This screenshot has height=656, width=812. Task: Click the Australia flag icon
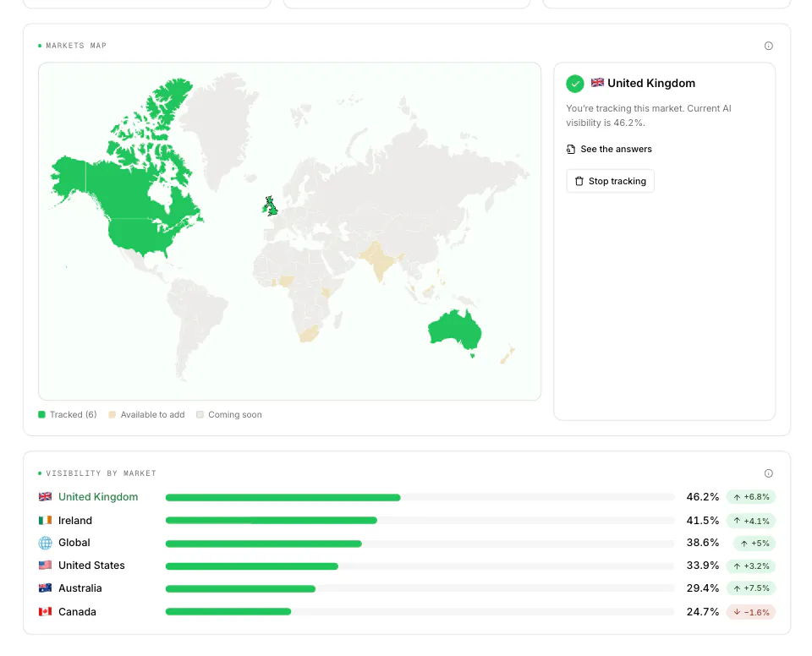pyautogui.click(x=45, y=588)
